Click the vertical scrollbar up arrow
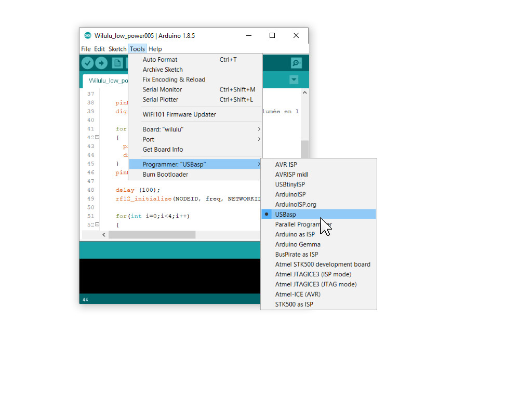 point(304,92)
